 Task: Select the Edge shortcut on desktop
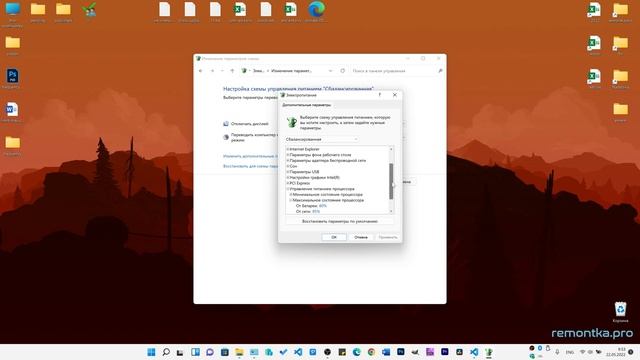pos(316,11)
